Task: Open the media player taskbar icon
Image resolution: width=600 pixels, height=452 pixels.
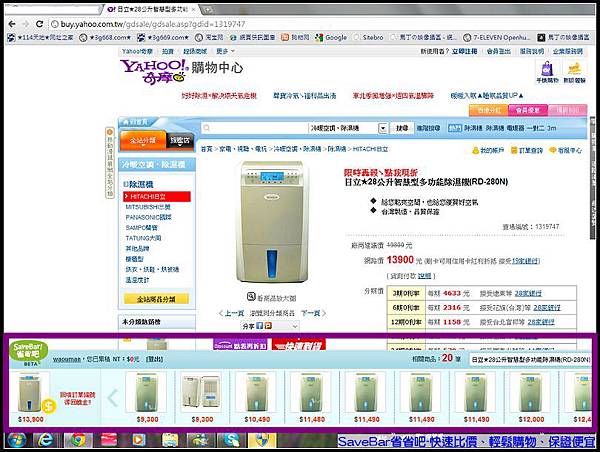Action: click(139, 441)
